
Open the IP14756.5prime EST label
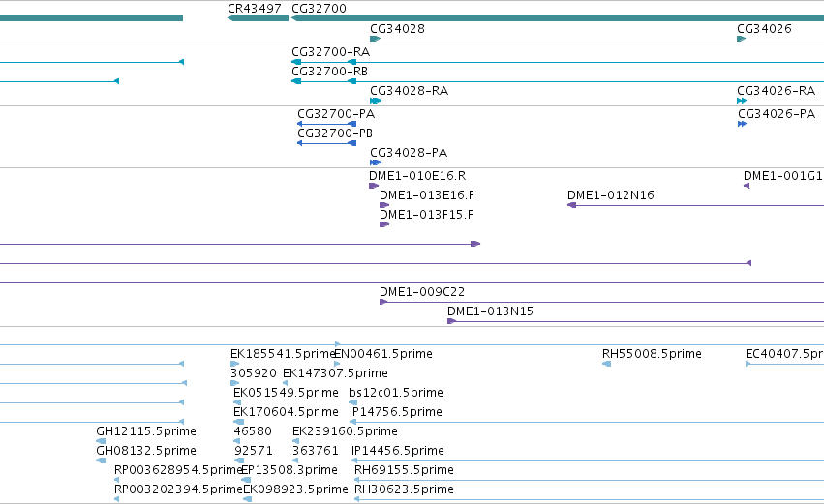[395, 412]
